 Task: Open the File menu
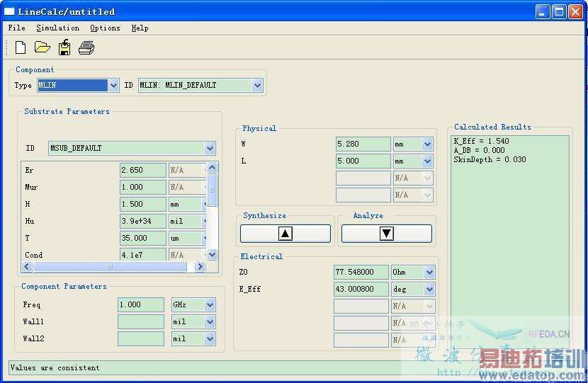pyautogui.click(x=16, y=28)
